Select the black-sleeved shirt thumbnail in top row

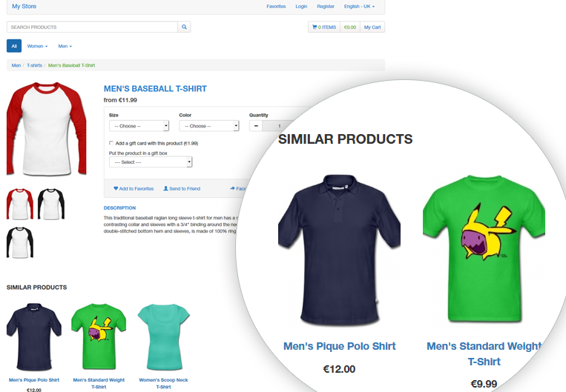pyautogui.click(x=51, y=204)
